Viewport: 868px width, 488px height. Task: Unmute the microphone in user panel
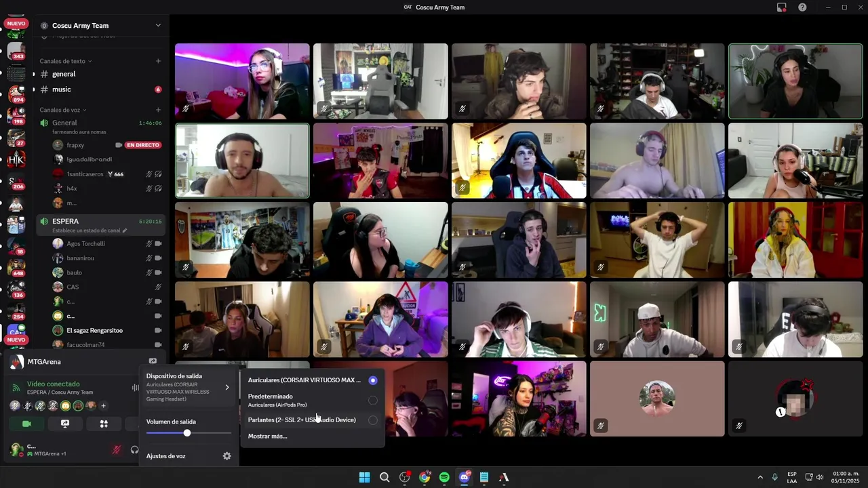[117, 449]
